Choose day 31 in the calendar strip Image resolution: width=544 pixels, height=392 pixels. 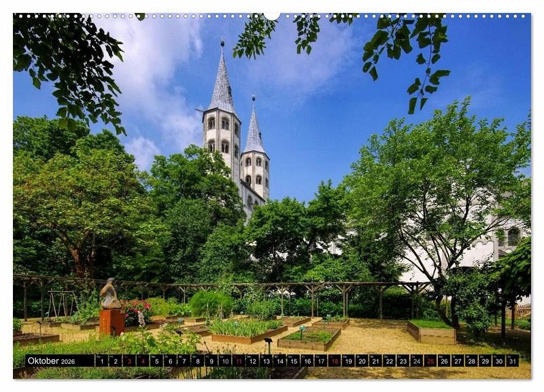click(512, 361)
